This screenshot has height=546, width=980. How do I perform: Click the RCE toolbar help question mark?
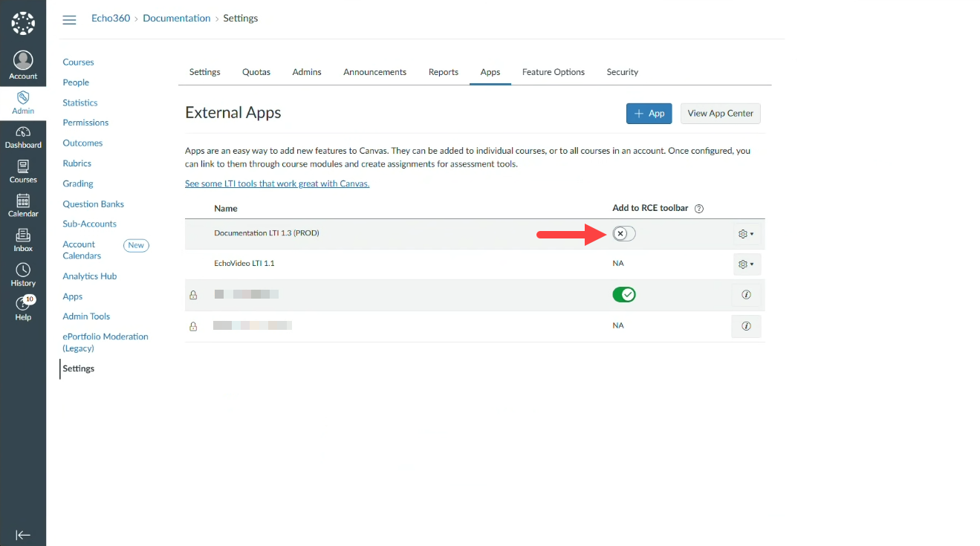(699, 209)
